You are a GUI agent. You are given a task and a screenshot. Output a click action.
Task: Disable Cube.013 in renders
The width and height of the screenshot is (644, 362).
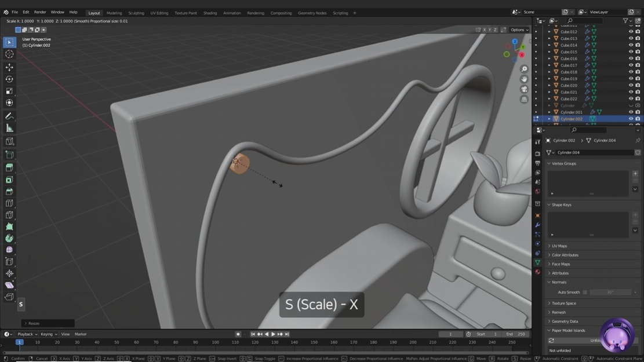pos(638,39)
